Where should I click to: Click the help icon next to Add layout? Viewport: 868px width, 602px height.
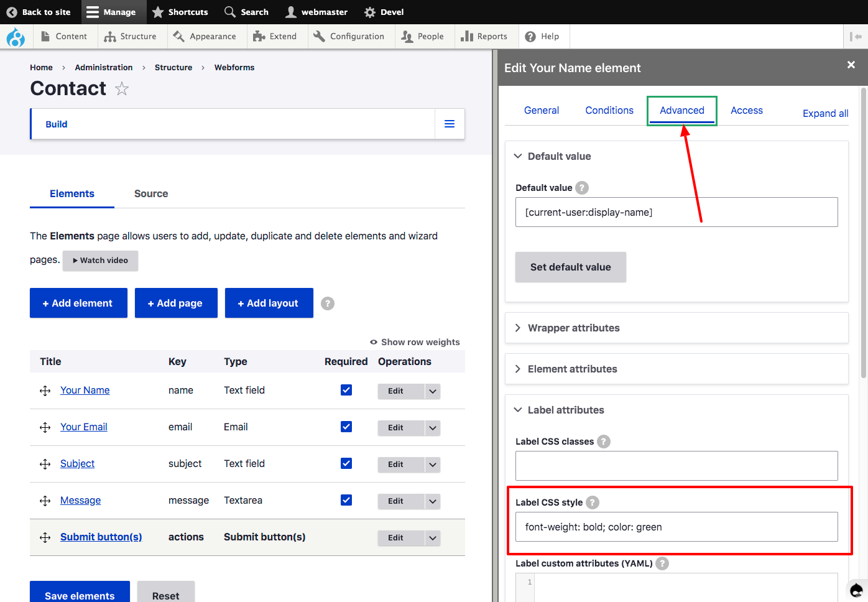pyautogui.click(x=328, y=303)
